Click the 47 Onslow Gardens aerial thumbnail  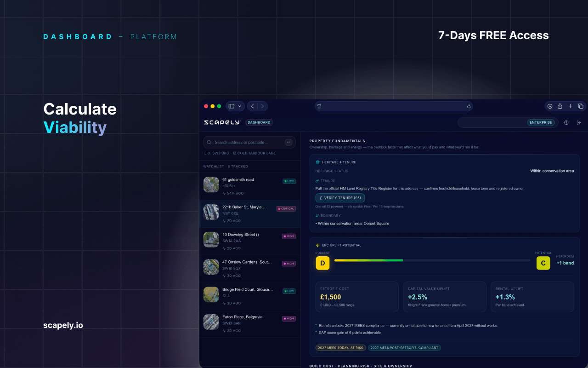point(211,267)
